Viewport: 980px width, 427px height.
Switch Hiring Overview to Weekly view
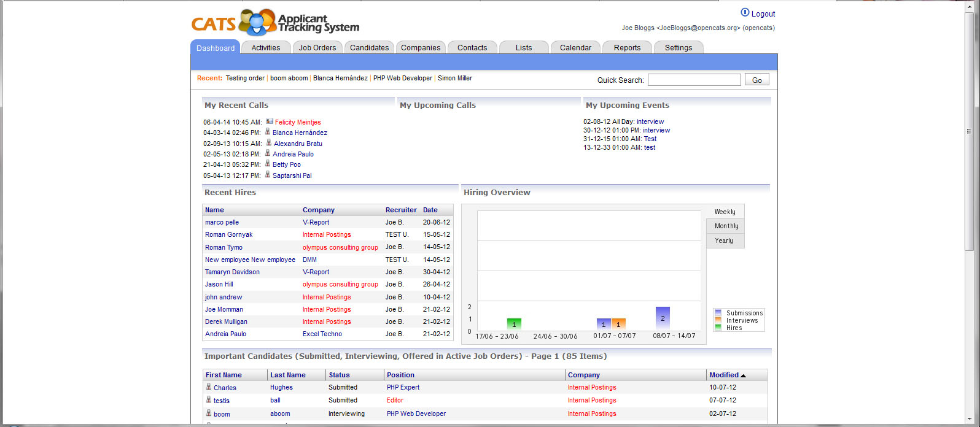tap(725, 212)
